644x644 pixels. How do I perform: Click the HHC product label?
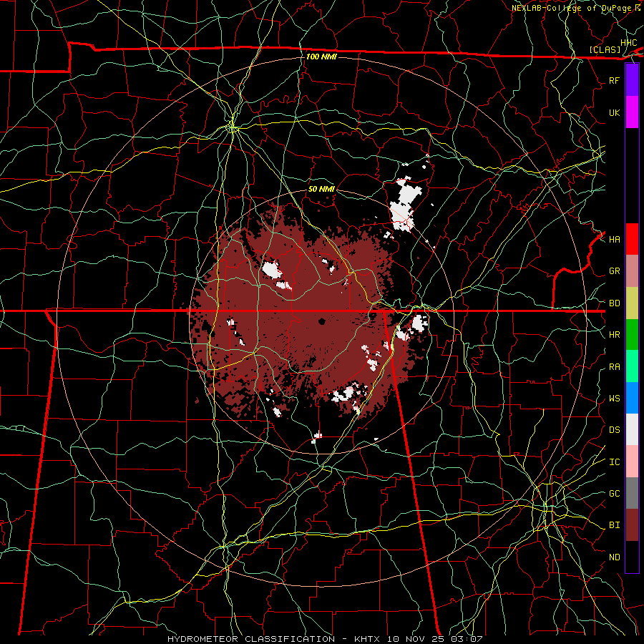click(x=628, y=43)
